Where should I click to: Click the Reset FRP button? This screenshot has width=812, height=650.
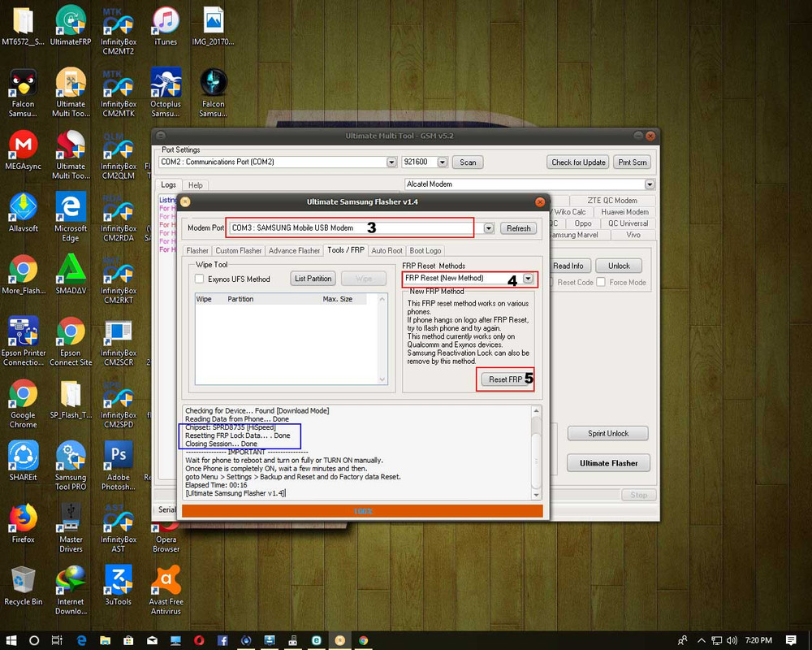506,379
